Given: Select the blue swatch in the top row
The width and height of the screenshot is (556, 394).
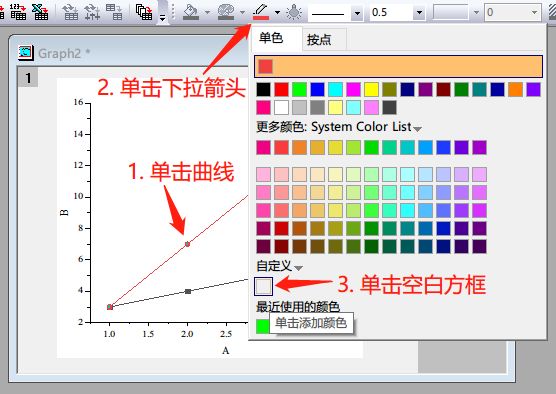Looking at the screenshot, I should 317,90.
